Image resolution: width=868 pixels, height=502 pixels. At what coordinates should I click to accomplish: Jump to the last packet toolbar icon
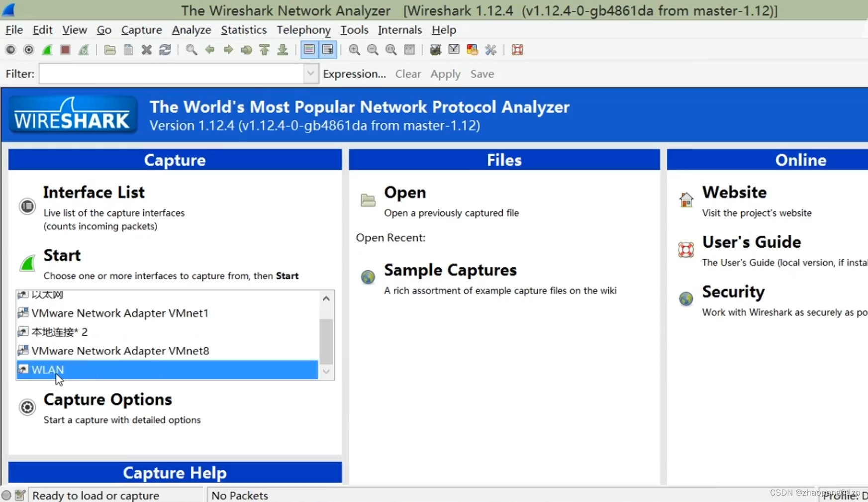pyautogui.click(x=283, y=50)
